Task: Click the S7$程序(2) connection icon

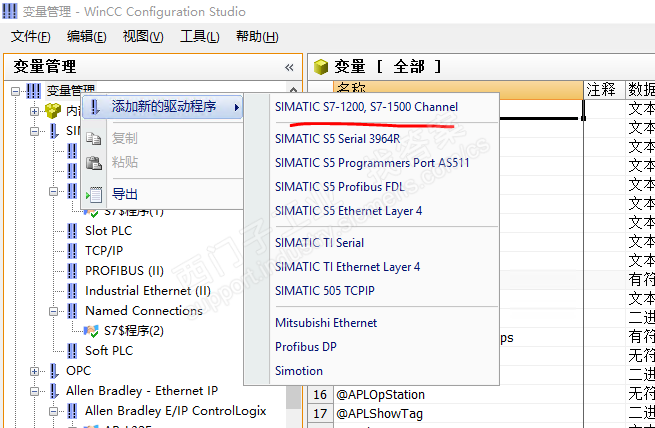Action: [x=91, y=331]
